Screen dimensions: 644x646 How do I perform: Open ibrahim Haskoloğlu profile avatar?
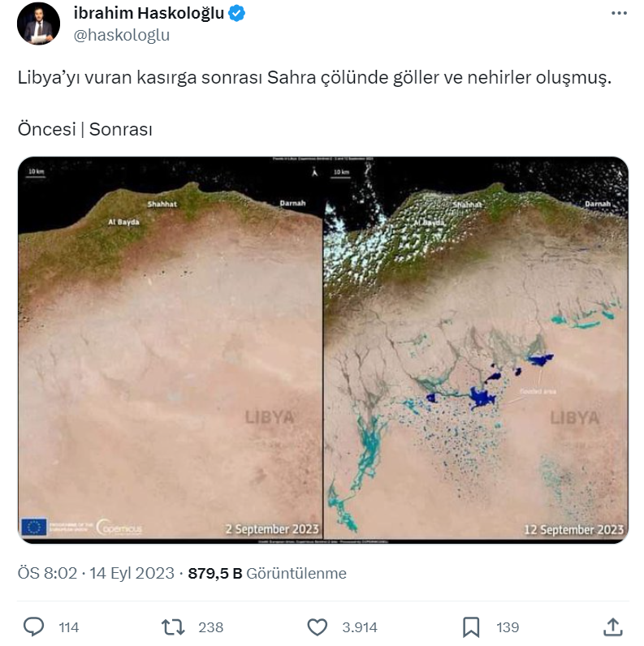pyautogui.click(x=38, y=24)
